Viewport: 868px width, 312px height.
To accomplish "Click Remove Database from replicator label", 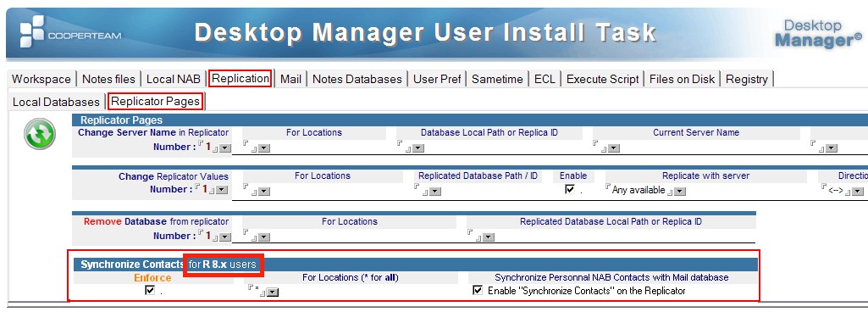I will [156, 221].
